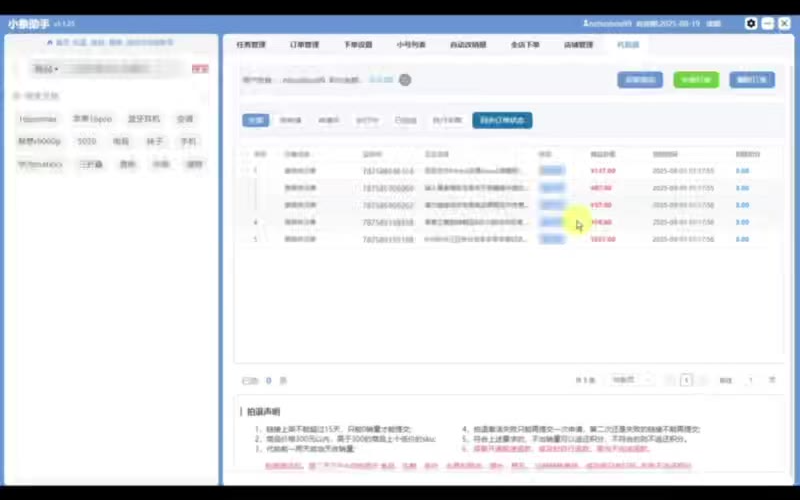Screen dimensions: 800x500
Task: Expand the dropdown left of the search box
Action: (x=47, y=70)
